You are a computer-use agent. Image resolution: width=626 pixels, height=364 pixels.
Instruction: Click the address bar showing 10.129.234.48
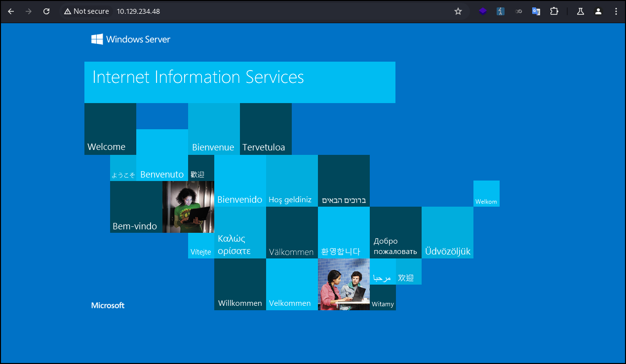point(247,11)
